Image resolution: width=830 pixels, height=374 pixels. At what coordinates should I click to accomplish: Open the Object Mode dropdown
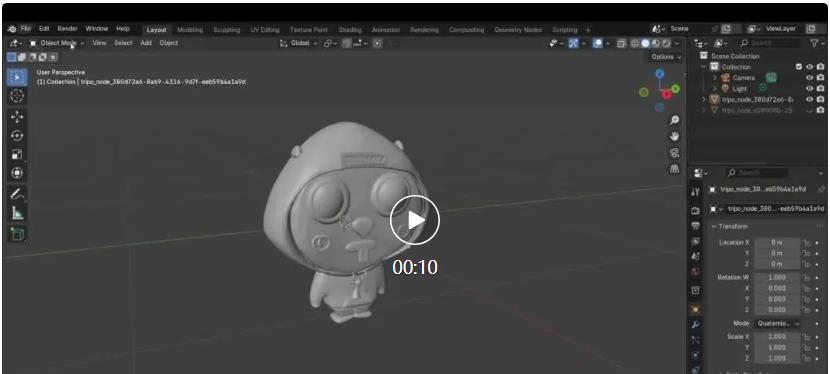[57, 43]
